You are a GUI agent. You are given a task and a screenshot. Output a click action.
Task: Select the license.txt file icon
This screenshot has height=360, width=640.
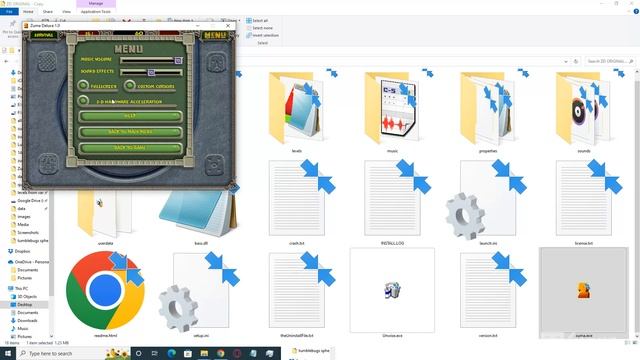[x=584, y=198]
